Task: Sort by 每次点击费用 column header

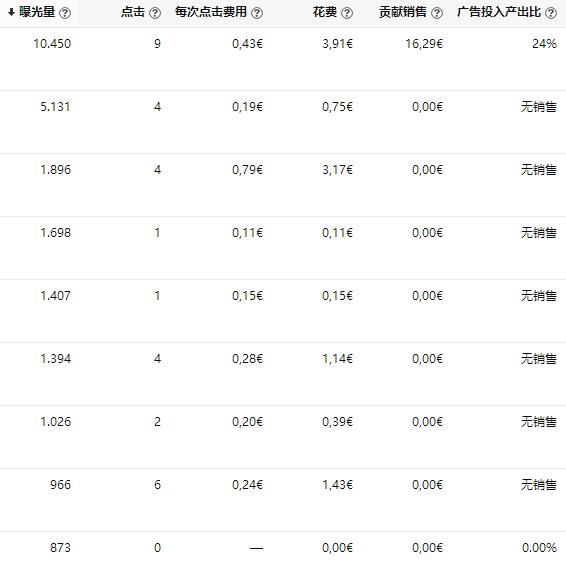Action: click(211, 12)
